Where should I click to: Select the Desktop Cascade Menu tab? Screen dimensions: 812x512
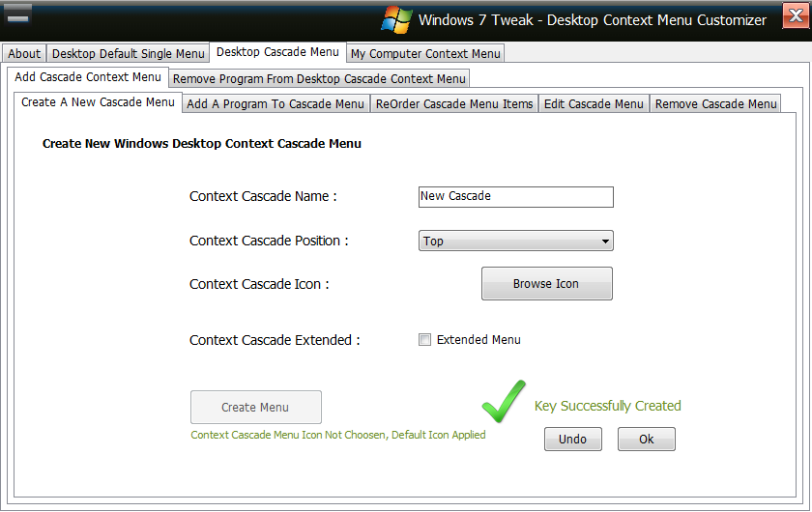click(277, 52)
